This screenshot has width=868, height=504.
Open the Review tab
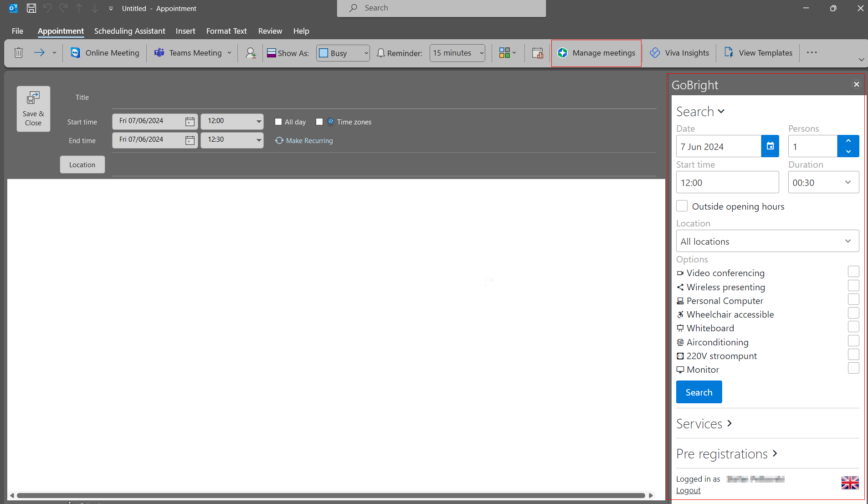tap(270, 31)
